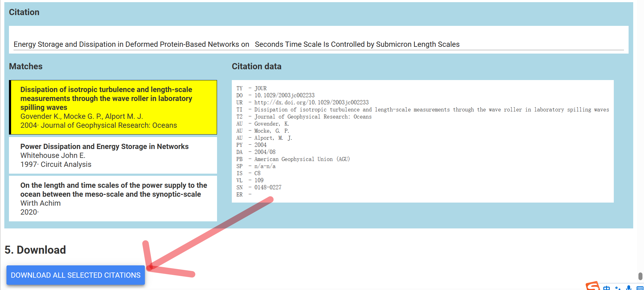Viewport: 644px width, 290px height.
Task: Select 'Power Dissipation and Energy Storage in Networks' match
Action: point(113,155)
